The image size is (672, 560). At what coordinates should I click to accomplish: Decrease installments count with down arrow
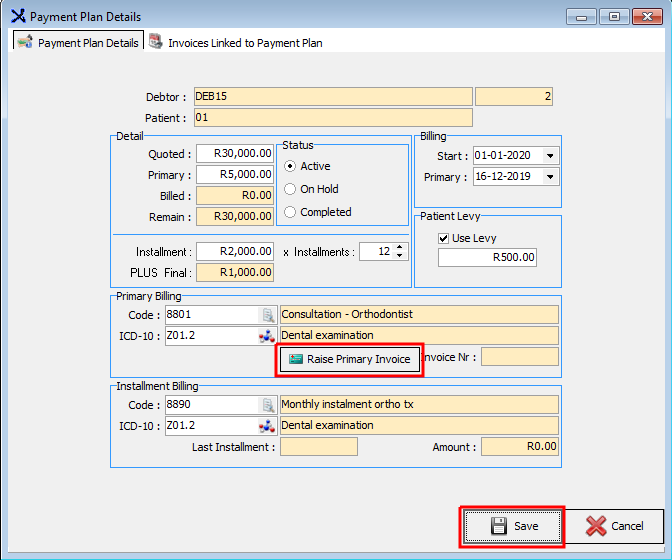pos(400,256)
